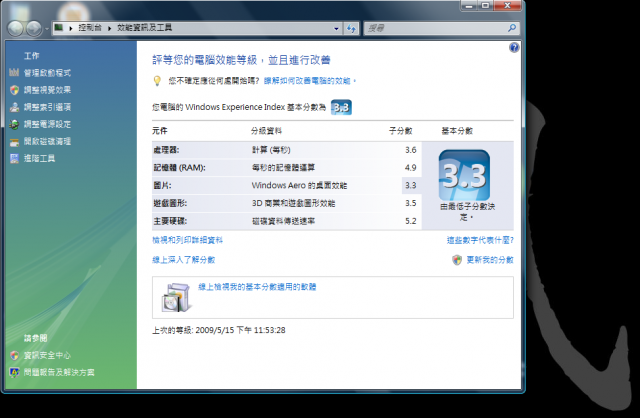
Task: Select the 圖片 row label
Action: 162,185
